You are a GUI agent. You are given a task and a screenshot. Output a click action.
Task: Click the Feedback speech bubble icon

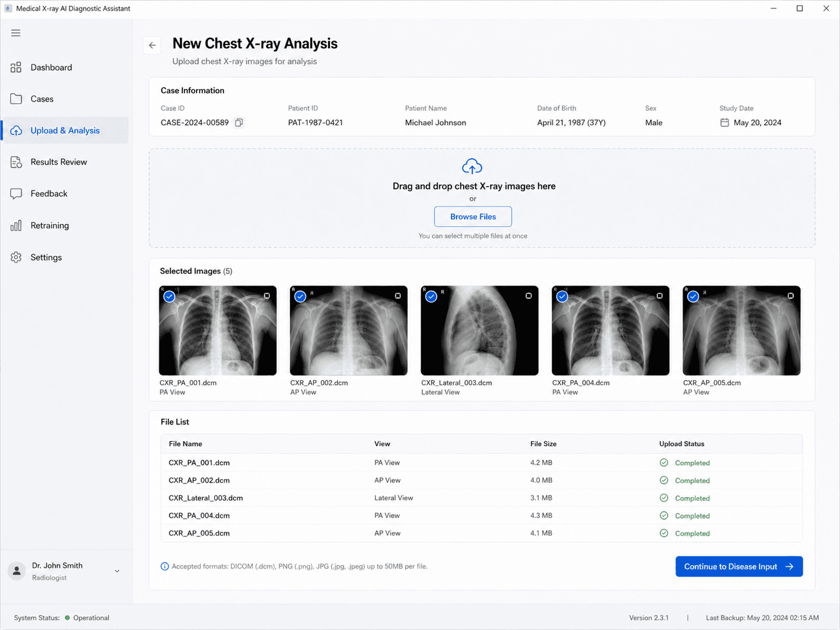pyautogui.click(x=16, y=194)
